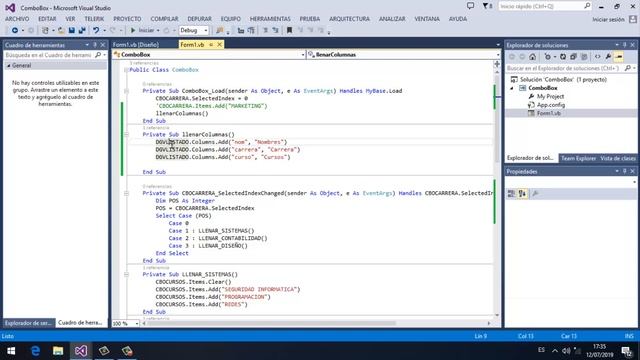Toggle auto-hide pin on Cuadro de herramientas panel

(95, 45)
